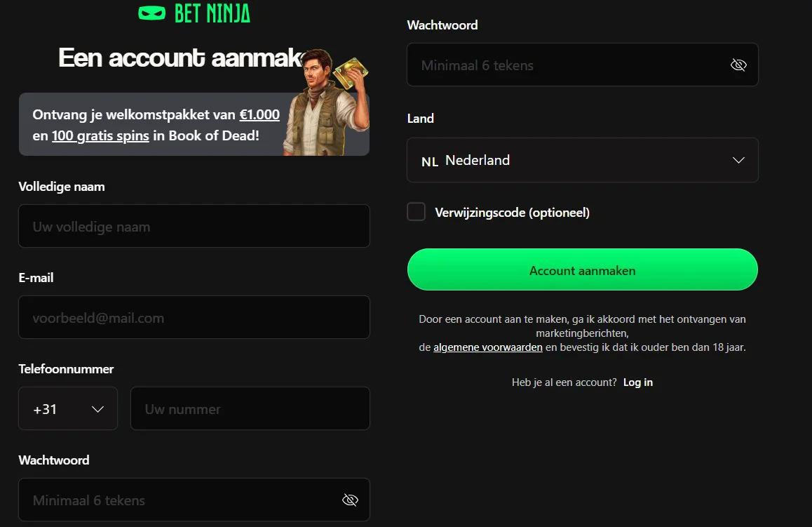Viewport: 812px width, 527px height.
Task: Click into the E-mail input field
Action: coord(194,317)
